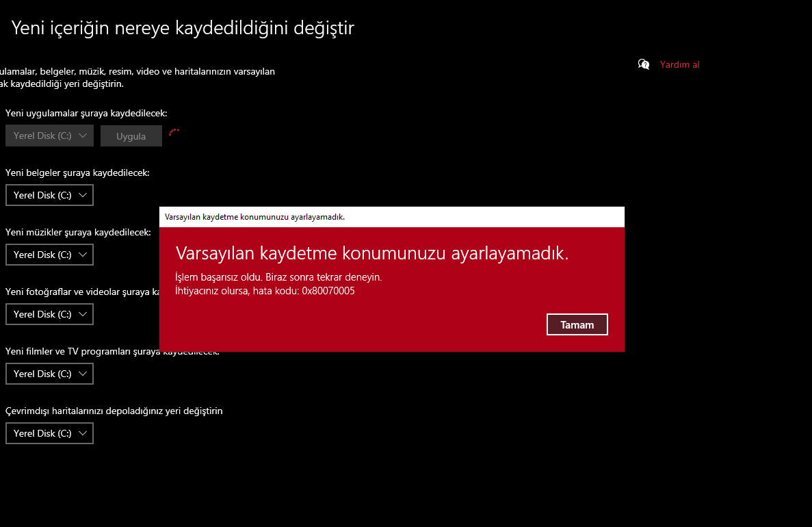This screenshot has height=527, width=812.
Task: Click the greyed-out Uygula button
Action: (x=131, y=136)
